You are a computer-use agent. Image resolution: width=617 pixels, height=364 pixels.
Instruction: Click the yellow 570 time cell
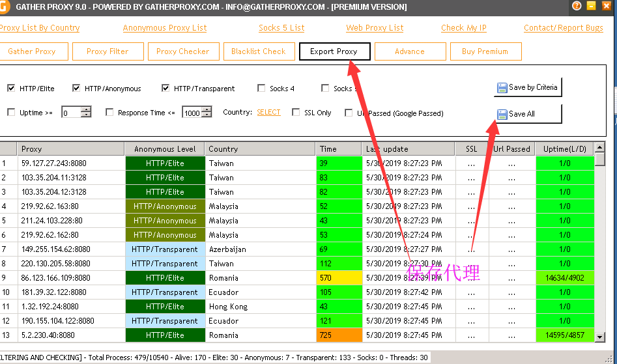(x=339, y=278)
